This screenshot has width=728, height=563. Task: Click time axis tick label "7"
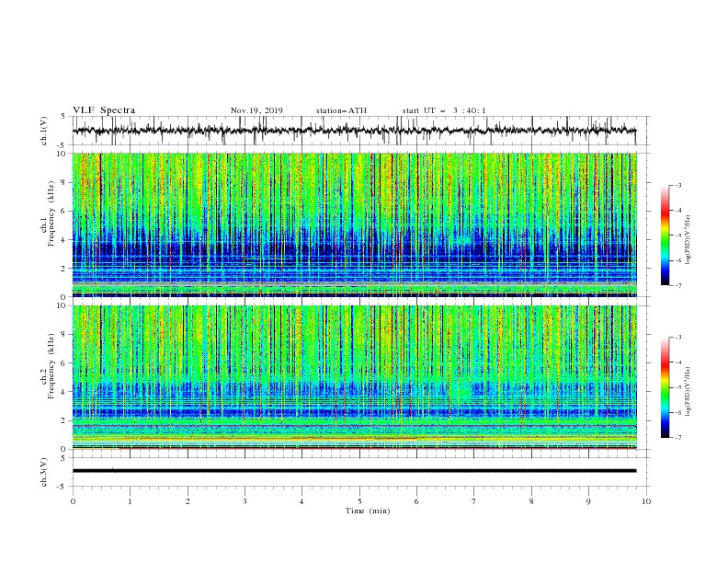point(474,501)
